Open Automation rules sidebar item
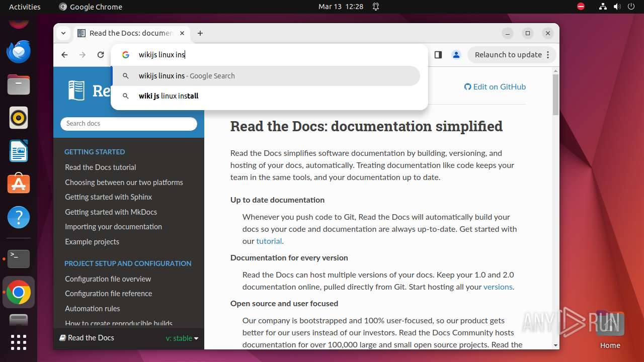This screenshot has width=644, height=362. coord(93,309)
